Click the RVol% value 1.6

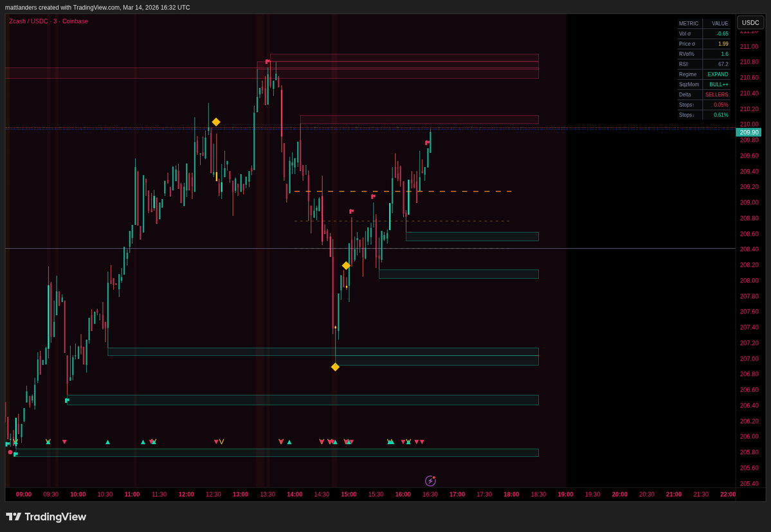[725, 54]
